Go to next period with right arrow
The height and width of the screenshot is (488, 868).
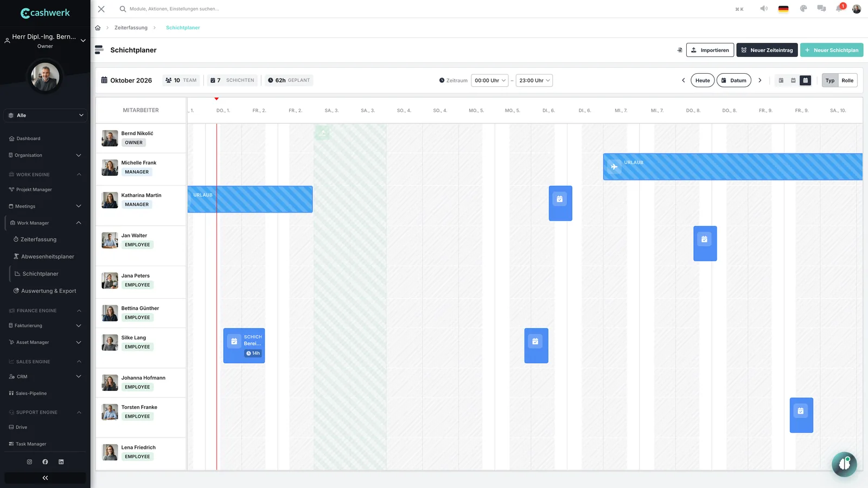click(760, 80)
